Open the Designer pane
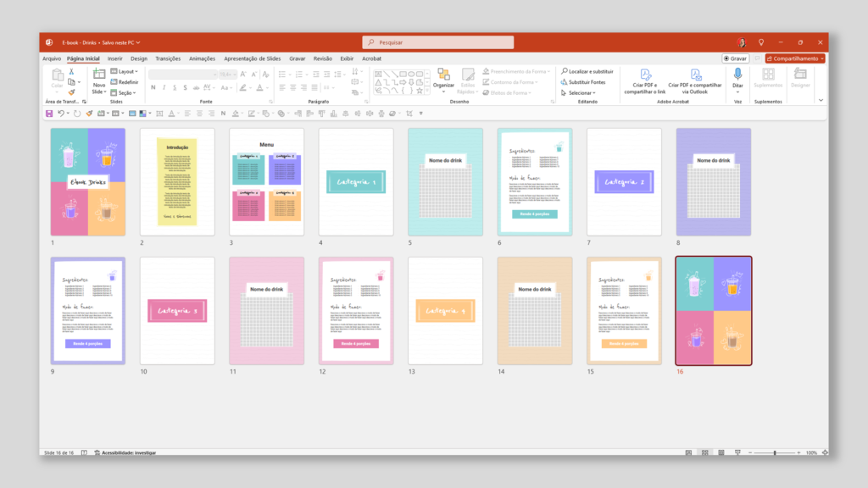Viewport: 868px width, 488px height. 799,80
